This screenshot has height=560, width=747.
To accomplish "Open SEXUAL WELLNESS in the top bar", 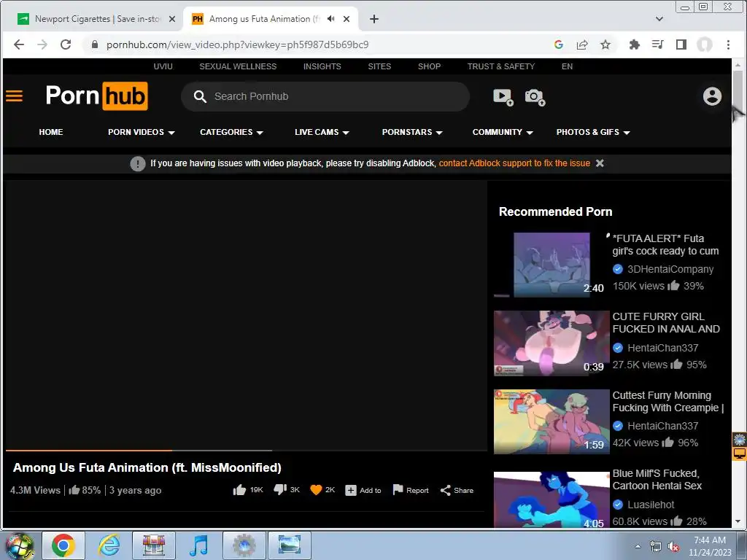I will click(238, 66).
